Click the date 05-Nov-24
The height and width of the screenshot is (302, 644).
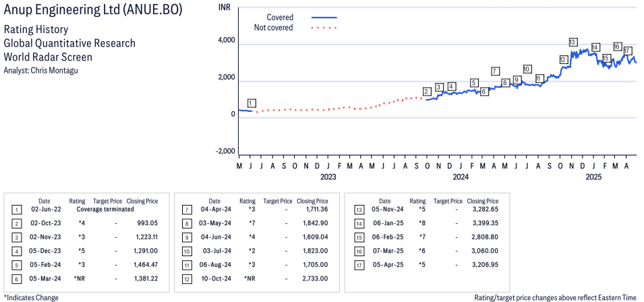point(386,209)
